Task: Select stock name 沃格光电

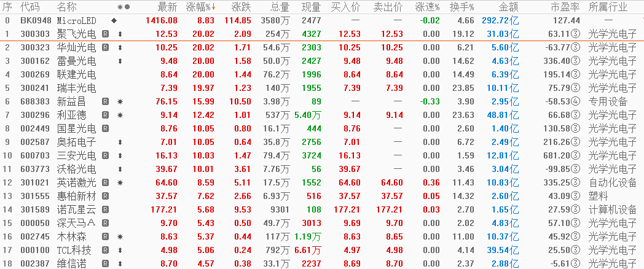Action: click(x=77, y=170)
